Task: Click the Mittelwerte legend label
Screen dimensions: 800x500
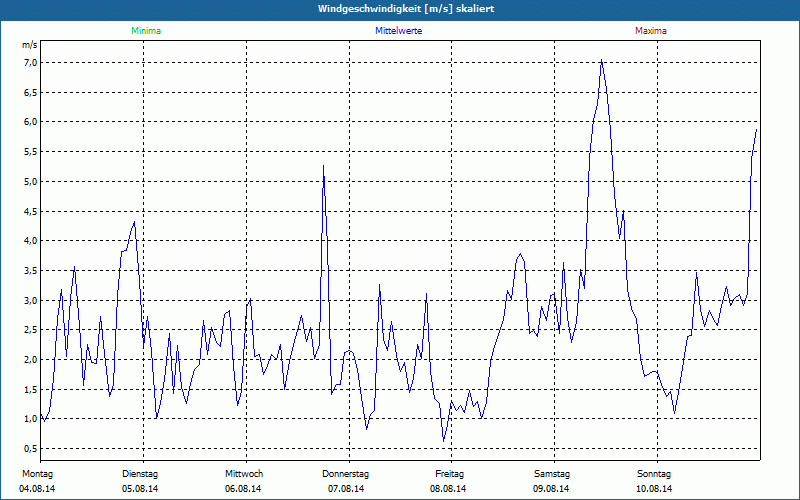Action: [398, 31]
